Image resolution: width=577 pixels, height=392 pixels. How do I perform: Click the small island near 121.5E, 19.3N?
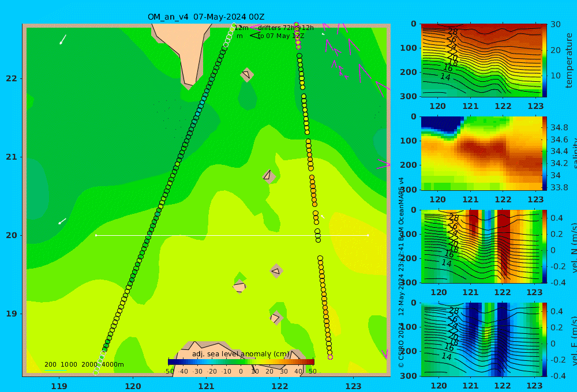pos(239,287)
